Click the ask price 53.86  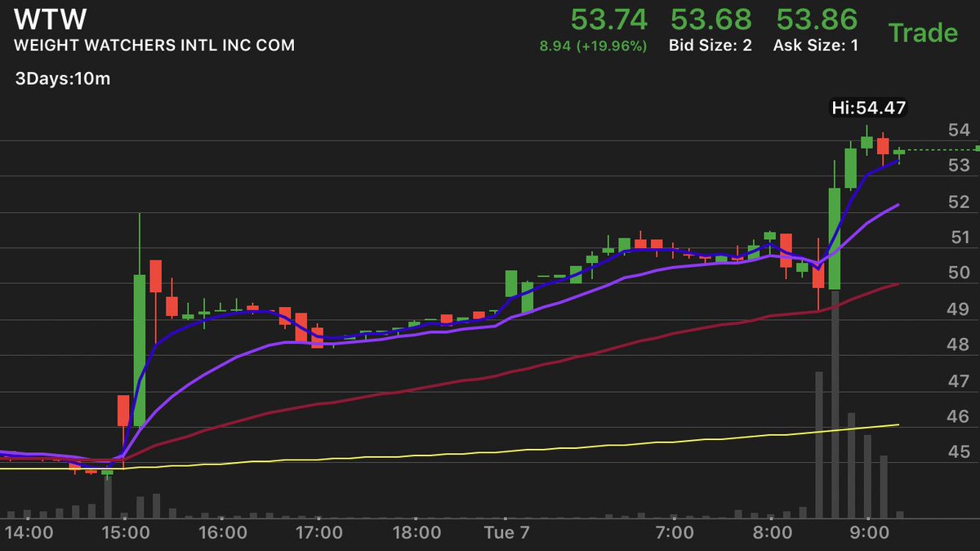(817, 18)
